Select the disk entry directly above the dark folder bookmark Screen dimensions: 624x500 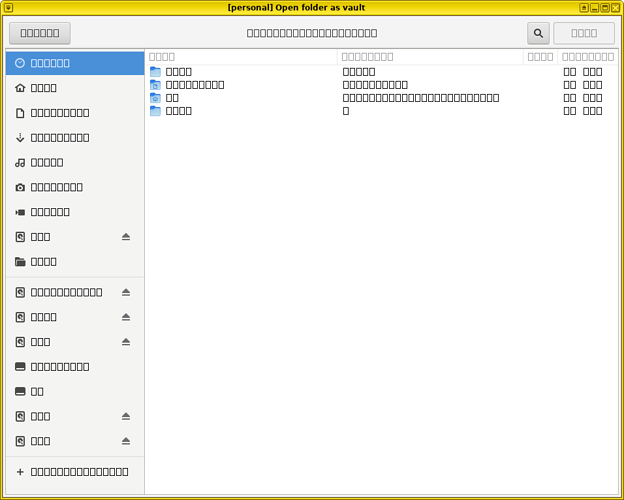tap(75, 237)
